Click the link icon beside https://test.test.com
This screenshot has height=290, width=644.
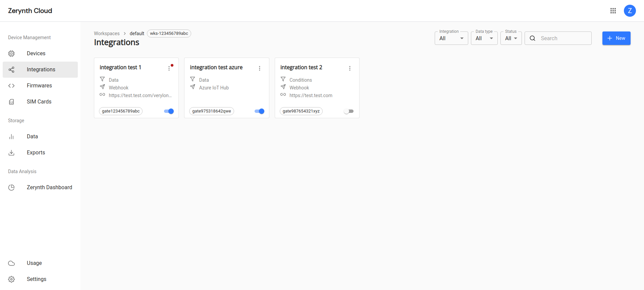click(x=283, y=94)
